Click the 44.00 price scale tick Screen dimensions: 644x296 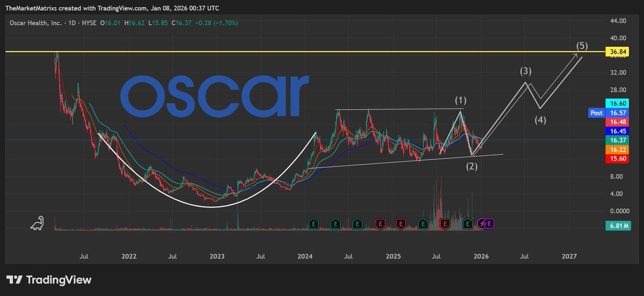tap(617, 20)
